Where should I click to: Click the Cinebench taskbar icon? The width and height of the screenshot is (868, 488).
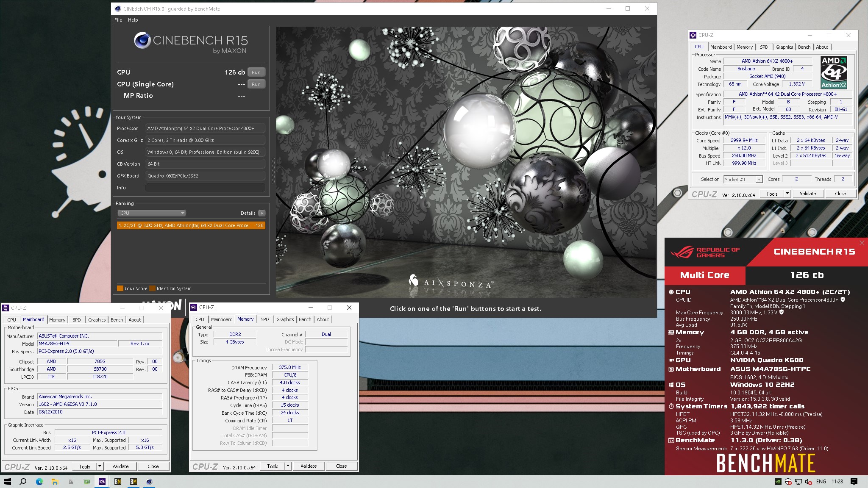(149, 482)
